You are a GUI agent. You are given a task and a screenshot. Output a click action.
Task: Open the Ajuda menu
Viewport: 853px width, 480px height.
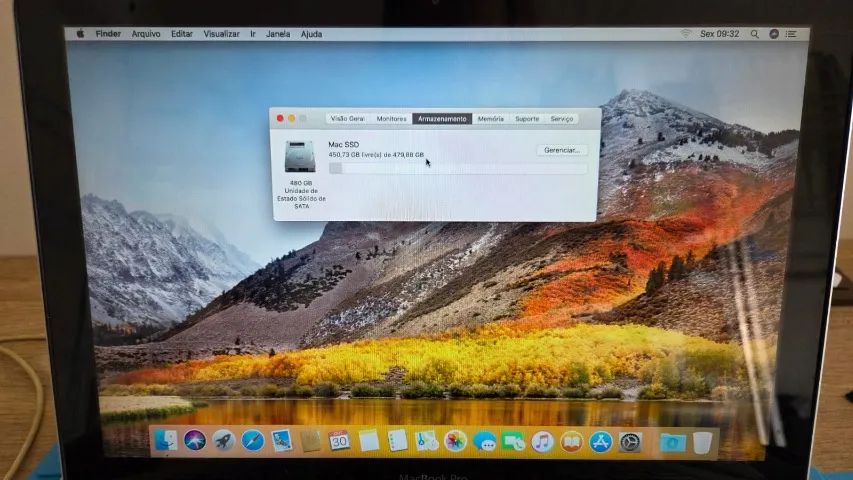(x=311, y=34)
